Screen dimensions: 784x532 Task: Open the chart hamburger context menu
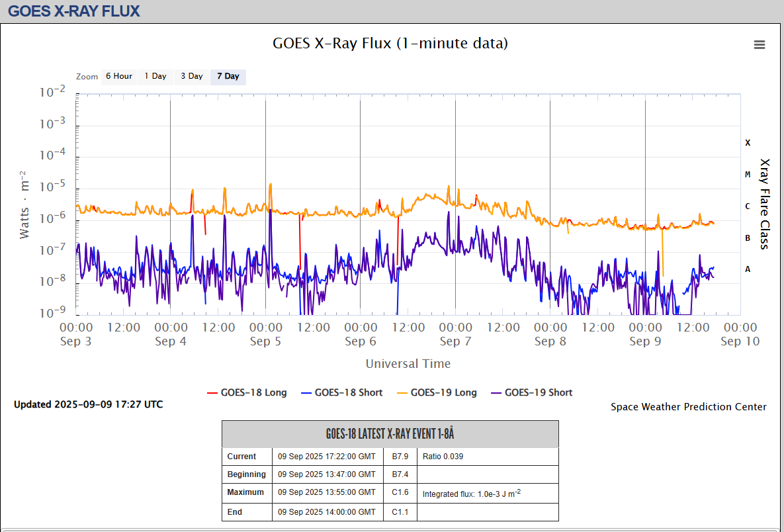click(759, 45)
